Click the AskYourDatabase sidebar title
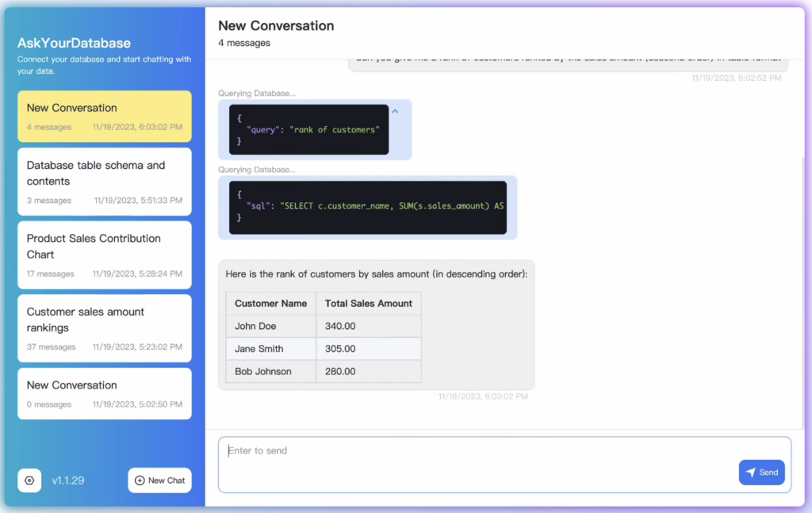Viewport: 812px width, 513px height. [74, 43]
